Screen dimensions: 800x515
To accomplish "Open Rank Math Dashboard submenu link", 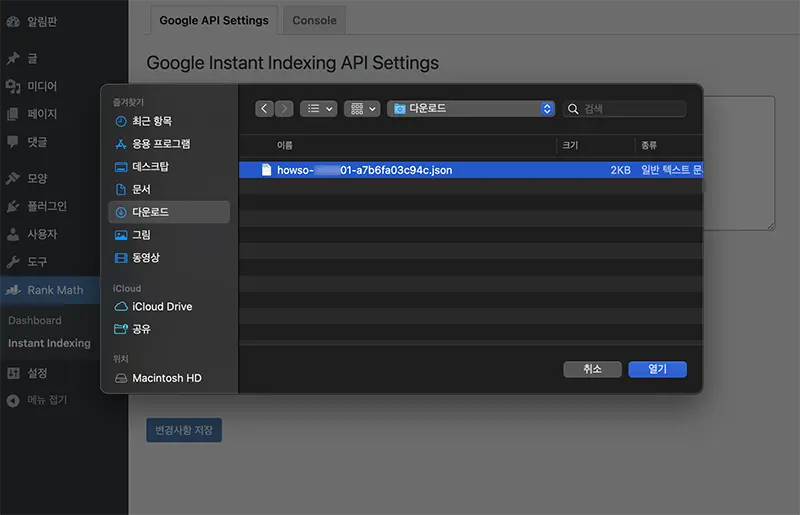I will tap(35, 321).
